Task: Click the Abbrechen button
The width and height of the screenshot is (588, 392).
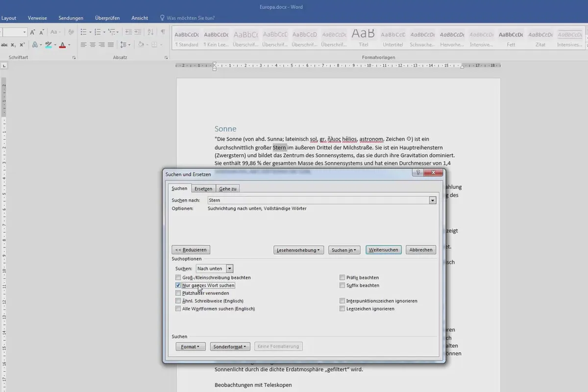Action: click(421, 250)
